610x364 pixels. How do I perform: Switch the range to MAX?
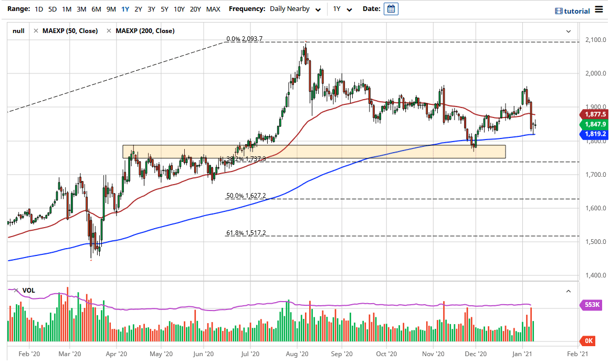[213, 9]
